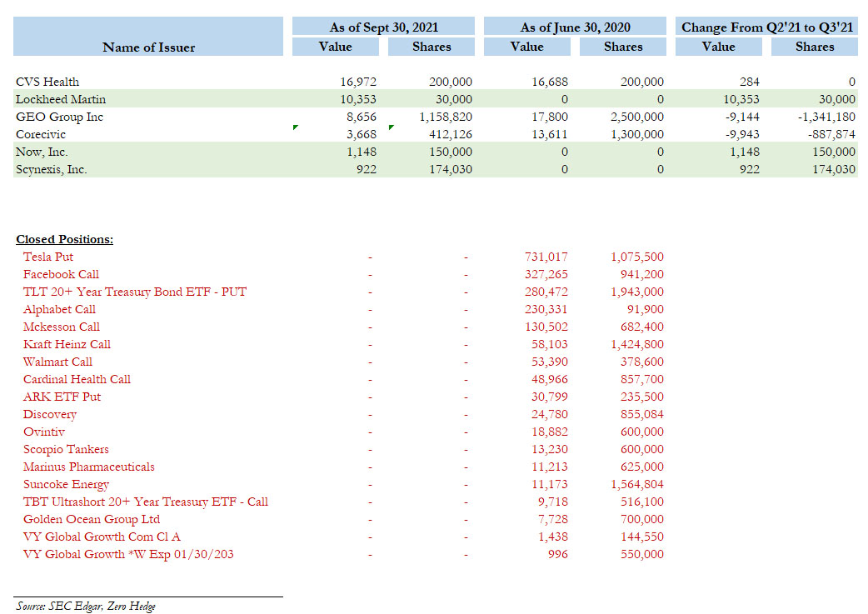Select the As of June 30, 2020 header
The image size is (868, 614).
pyautogui.click(x=575, y=27)
